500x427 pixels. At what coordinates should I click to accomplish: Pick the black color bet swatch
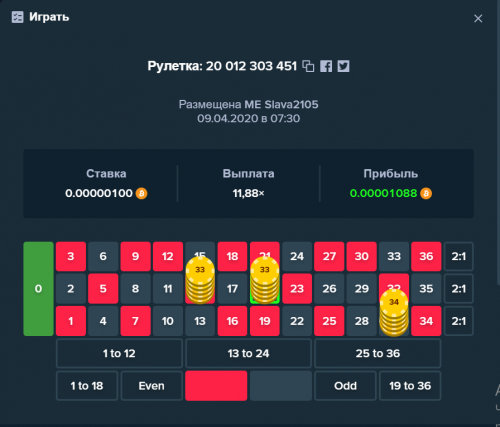point(281,386)
